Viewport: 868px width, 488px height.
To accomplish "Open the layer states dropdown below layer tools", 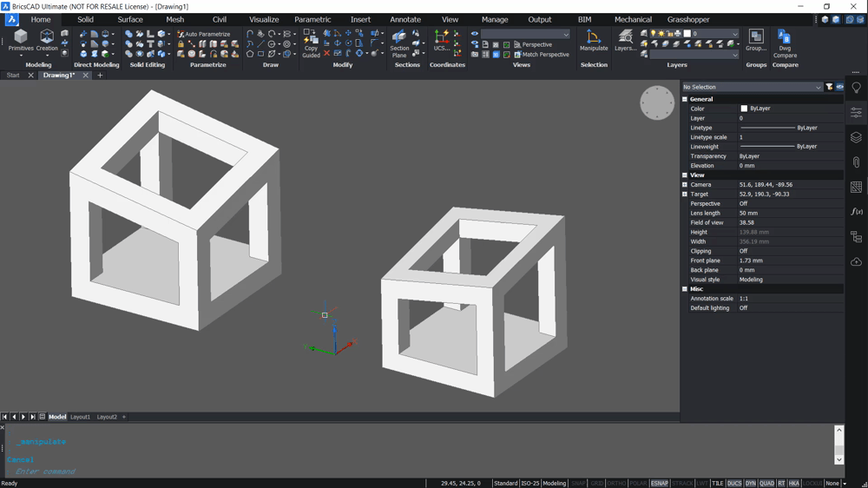I will tap(694, 55).
